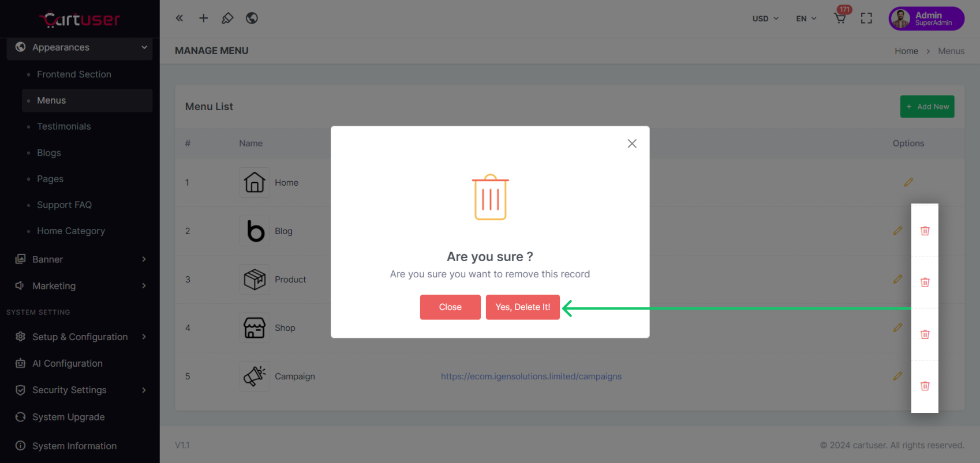The width and height of the screenshot is (980, 463).
Task: Click the Close button in dialog
Action: 450,307
